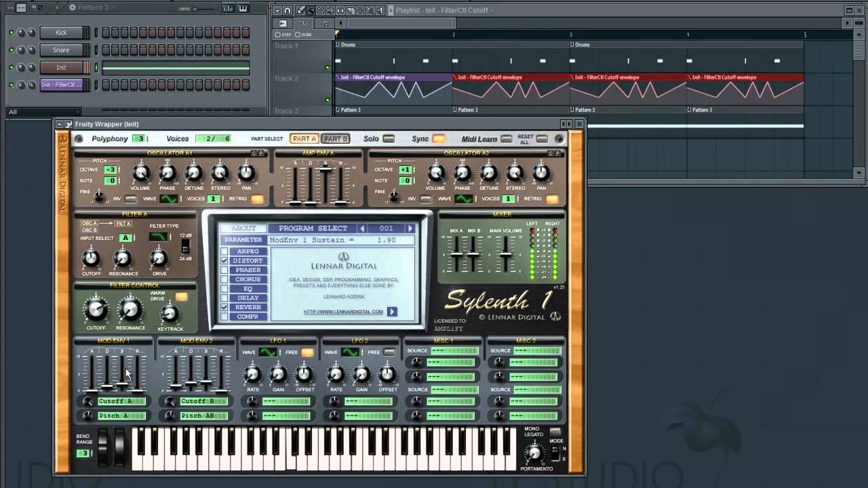Select the paint brush tool in Playlist
The image size is (868, 488).
[x=311, y=10]
